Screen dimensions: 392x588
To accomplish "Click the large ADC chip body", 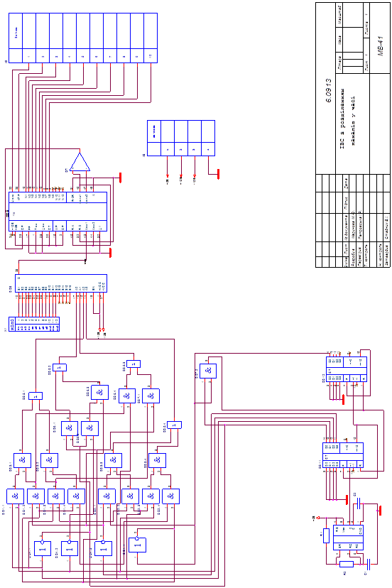I will [58, 212].
